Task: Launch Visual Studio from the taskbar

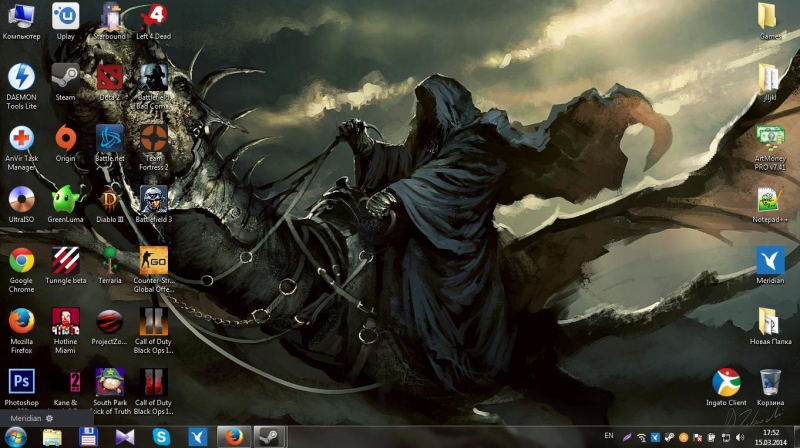Action: [x=125, y=437]
